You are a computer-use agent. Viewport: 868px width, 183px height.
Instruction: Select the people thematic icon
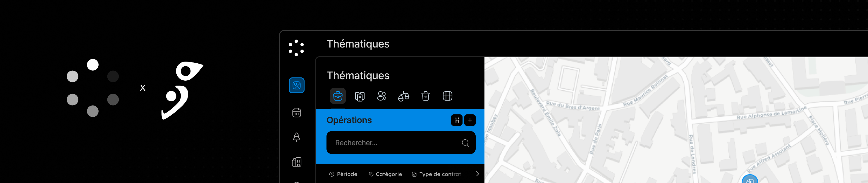pos(381,96)
